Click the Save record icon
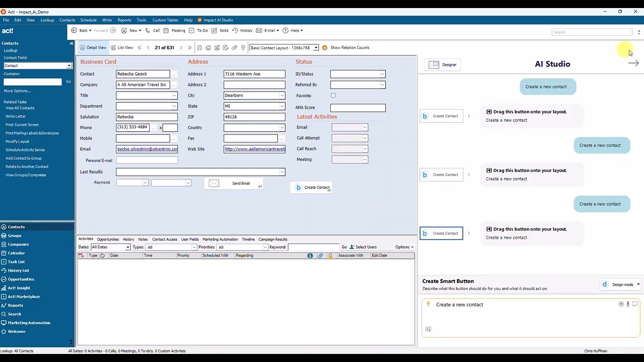The width and height of the screenshot is (644, 362). coord(200,48)
